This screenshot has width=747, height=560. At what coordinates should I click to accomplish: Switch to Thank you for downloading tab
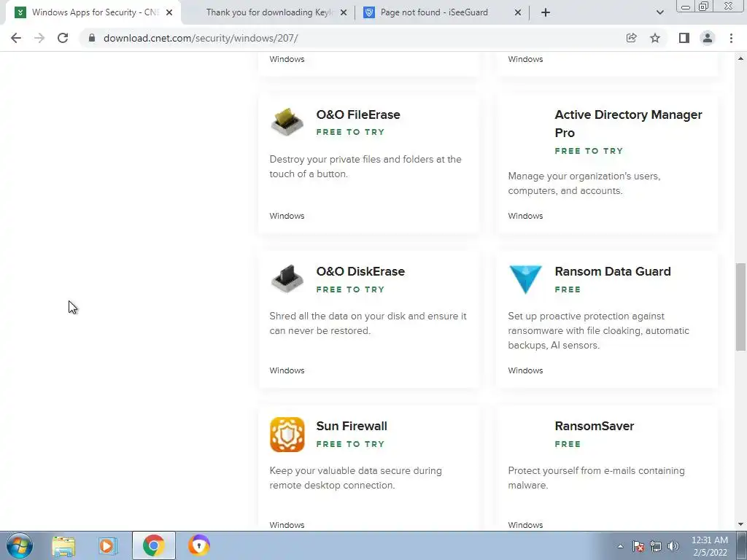(x=270, y=12)
